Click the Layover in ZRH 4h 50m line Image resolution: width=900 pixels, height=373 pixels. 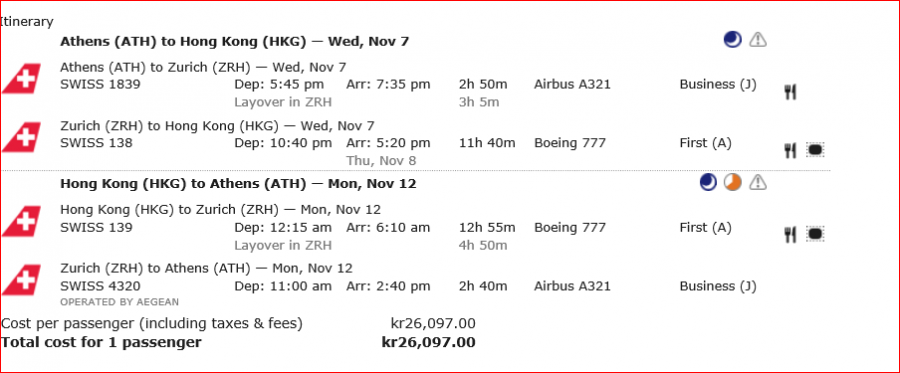pyautogui.click(x=371, y=246)
